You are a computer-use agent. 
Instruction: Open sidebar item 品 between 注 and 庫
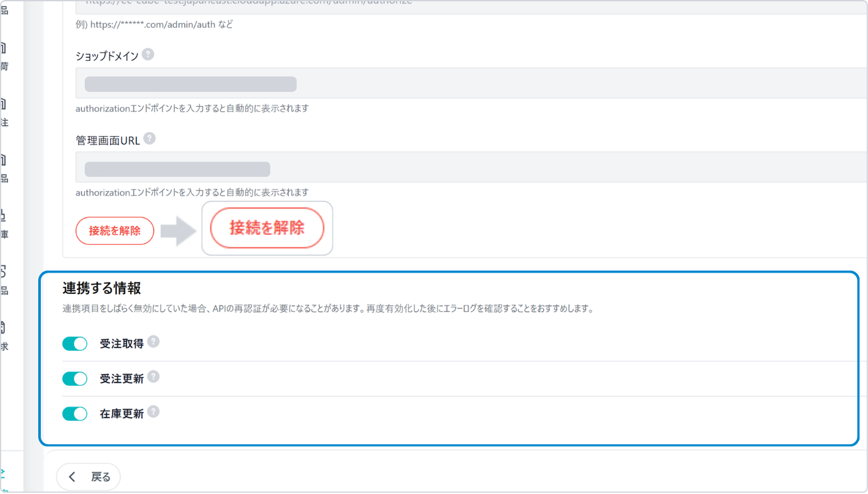(x=4, y=169)
